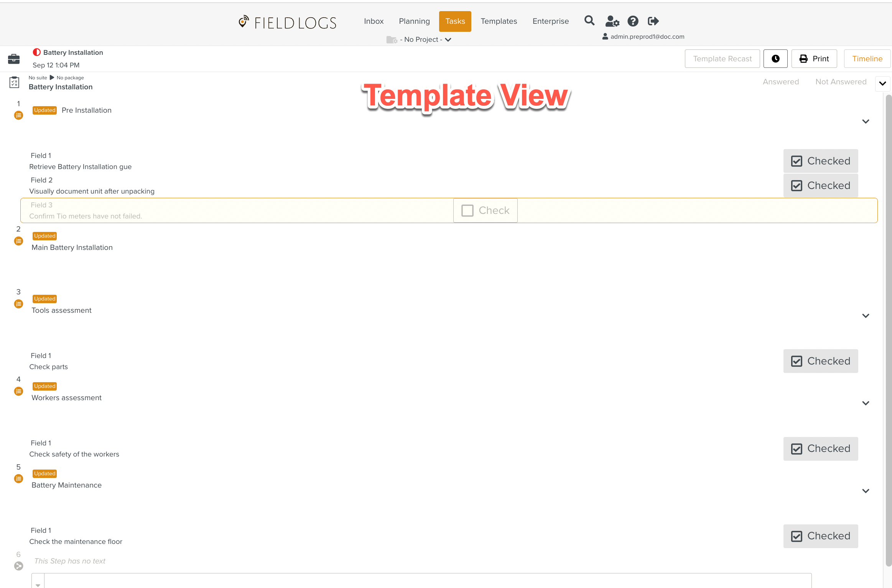Screen dimensions: 892x588
Task: Open the Enterprise tab
Action: 551,21
